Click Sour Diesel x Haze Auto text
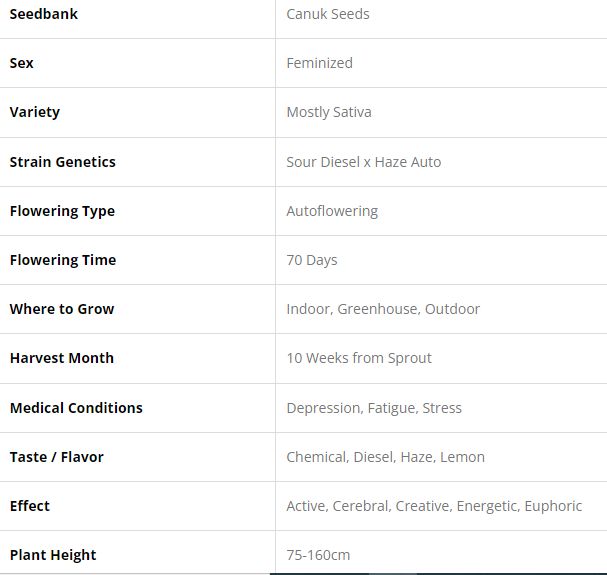Image resolution: width=607 pixels, height=575 pixels. point(363,162)
